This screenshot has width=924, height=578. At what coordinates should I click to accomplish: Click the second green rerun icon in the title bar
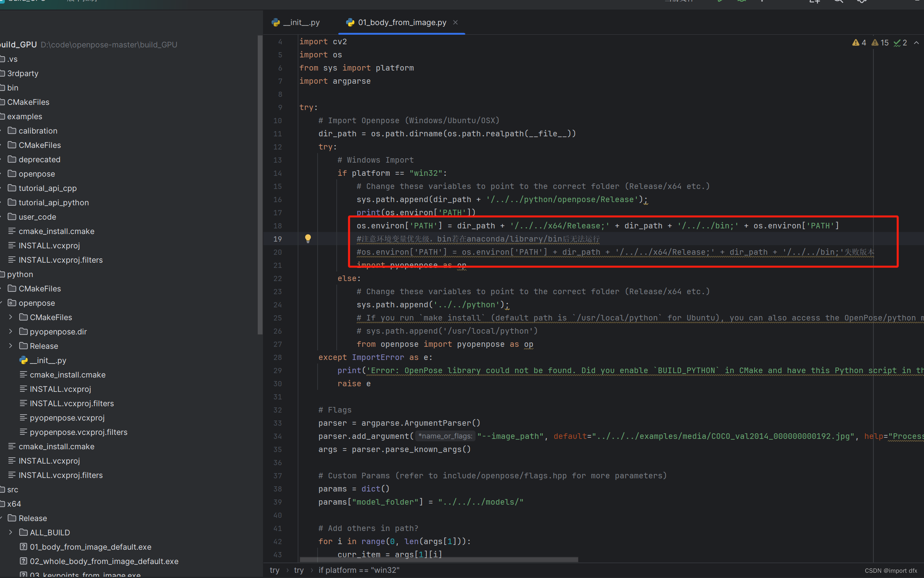tap(741, 1)
